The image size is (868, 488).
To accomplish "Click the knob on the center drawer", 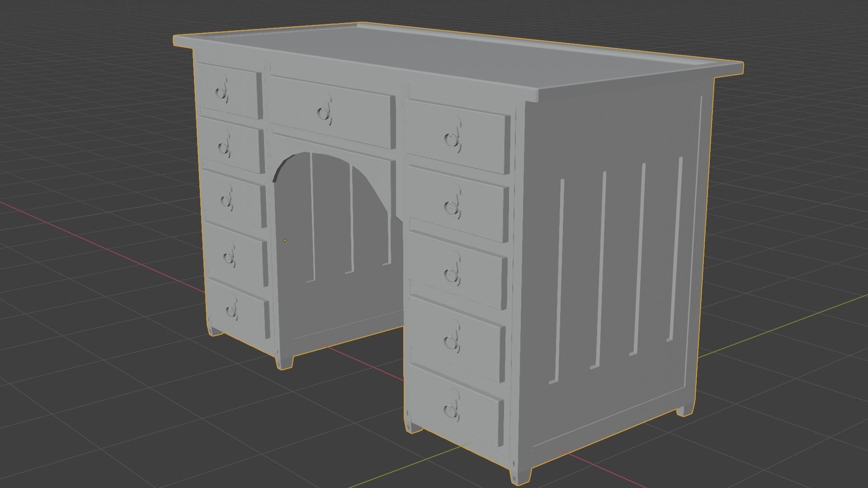I will pos(324,113).
